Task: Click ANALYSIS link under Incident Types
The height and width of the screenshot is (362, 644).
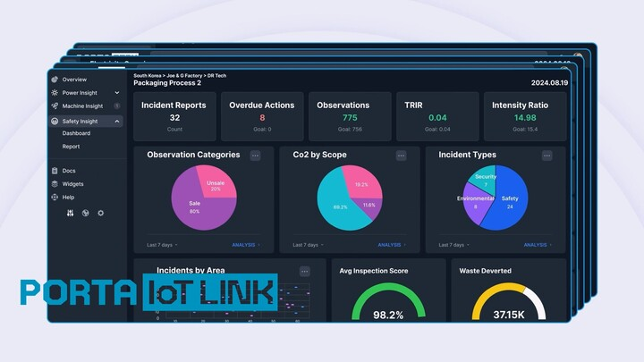Action: (538, 245)
